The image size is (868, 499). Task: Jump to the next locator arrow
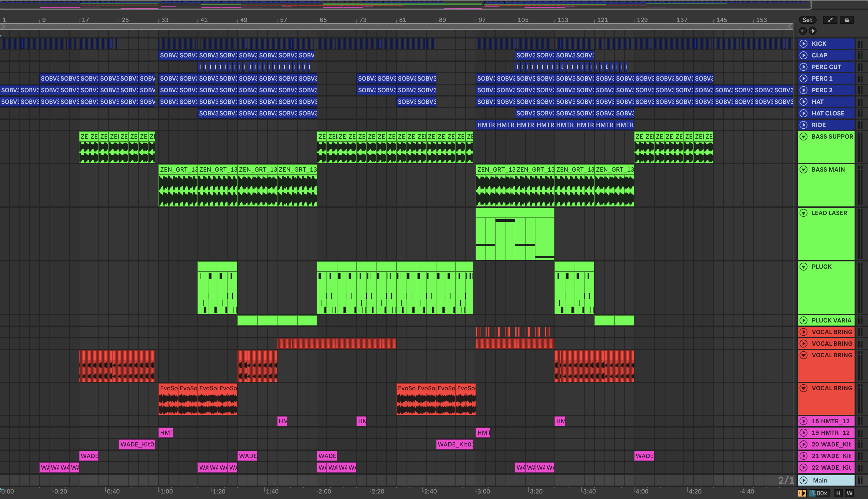click(813, 31)
